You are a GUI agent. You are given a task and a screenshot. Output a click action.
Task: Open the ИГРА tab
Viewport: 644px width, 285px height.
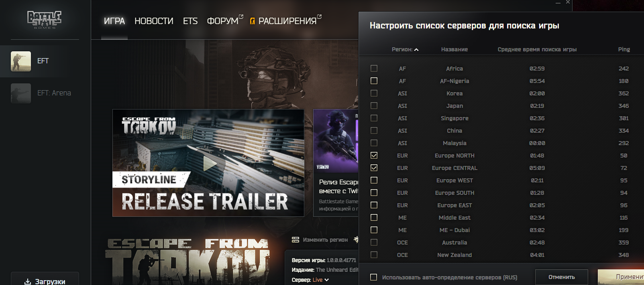pyautogui.click(x=114, y=21)
